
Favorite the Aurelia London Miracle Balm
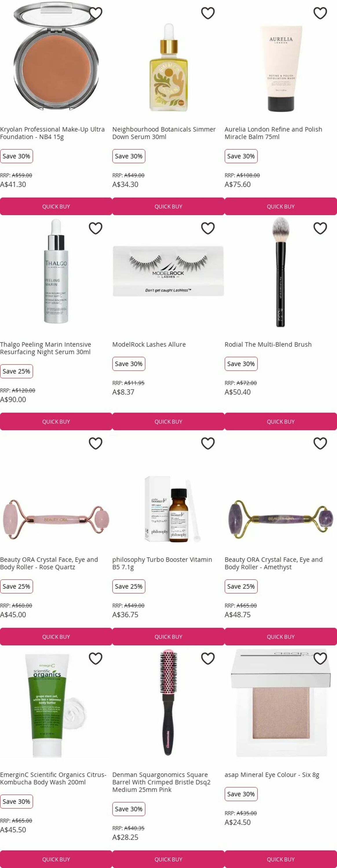(x=320, y=13)
